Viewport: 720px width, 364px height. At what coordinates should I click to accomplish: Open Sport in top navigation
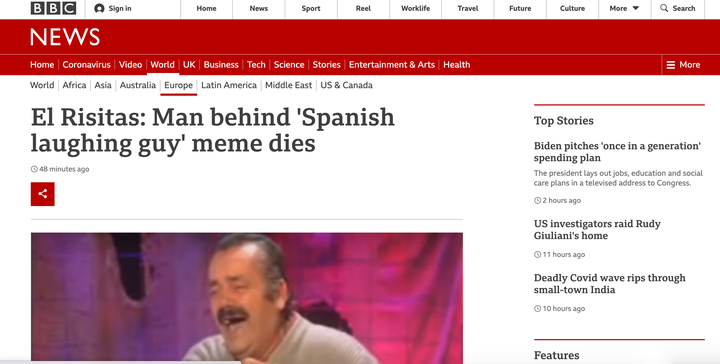pos(311,8)
